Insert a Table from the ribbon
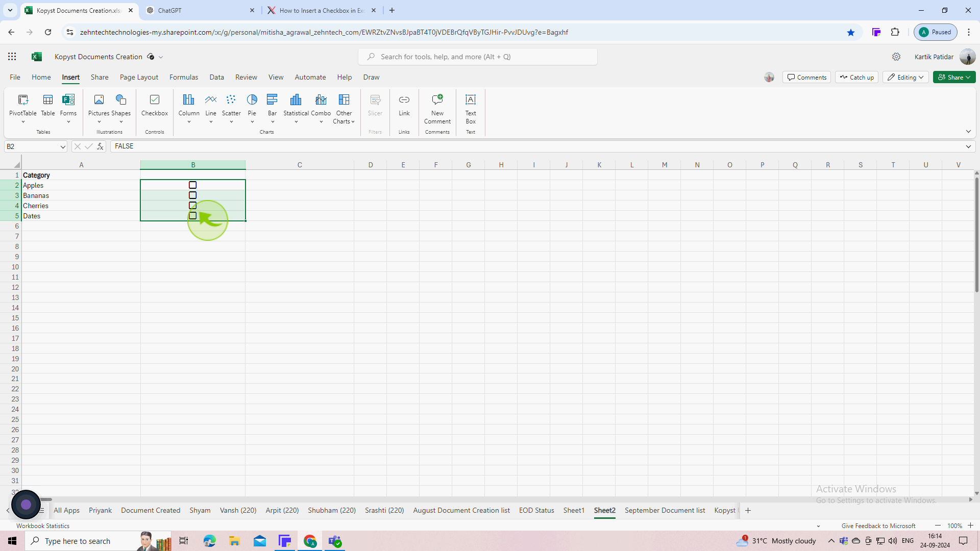Viewport: 980px width, 551px height. [x=48, y=105]
